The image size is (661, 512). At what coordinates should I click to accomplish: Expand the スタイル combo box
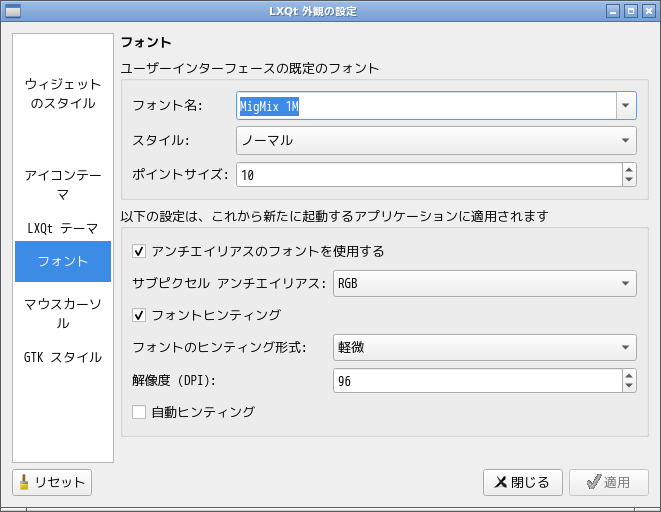coord(436,140)
